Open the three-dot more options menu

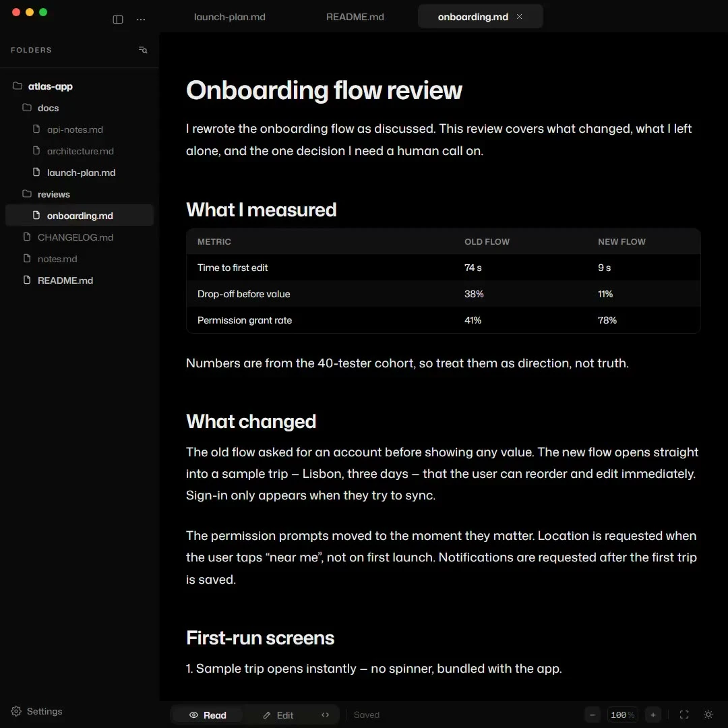point(141,19)
